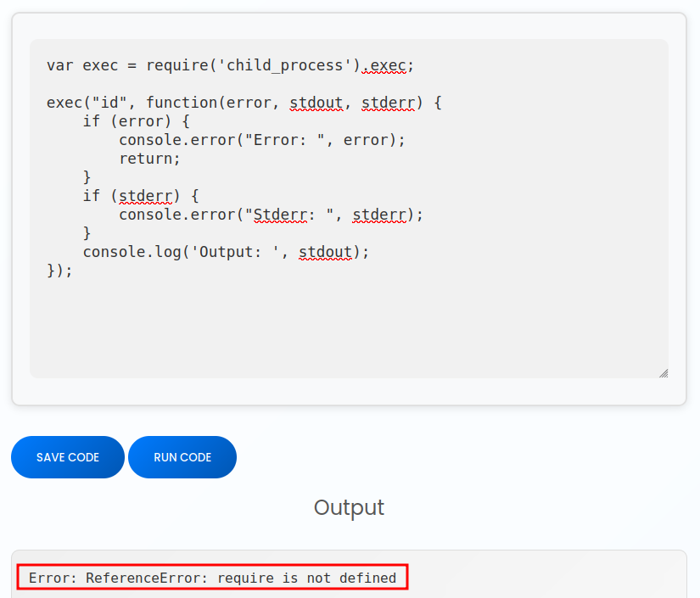
Task: Click the closing }); line
Action: pos(60,271)
